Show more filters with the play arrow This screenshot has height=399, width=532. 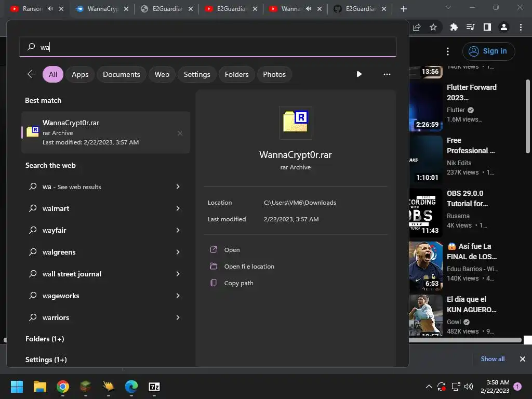tap(359, 74)
